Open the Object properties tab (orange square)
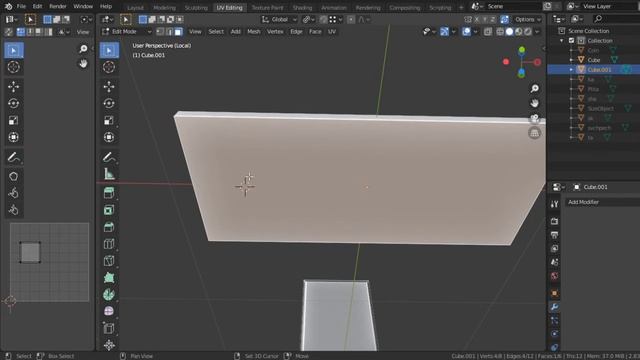 pyautogui.click(x=554, y=293)
